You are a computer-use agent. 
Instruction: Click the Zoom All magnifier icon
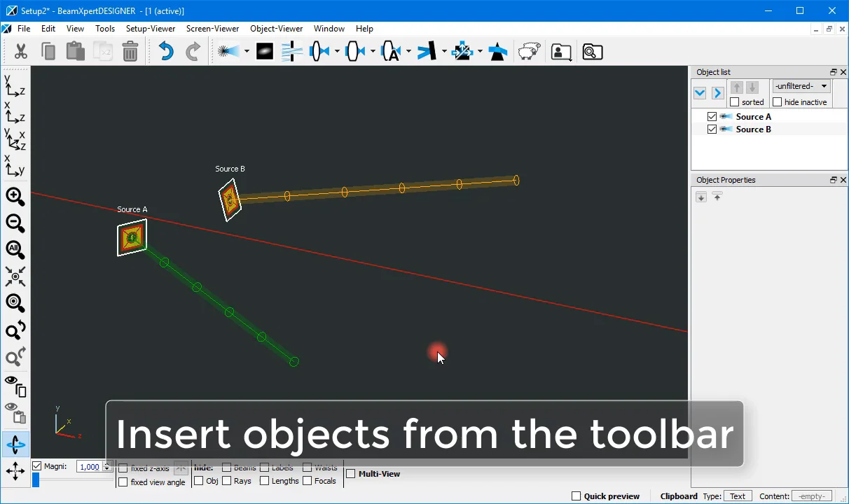[15, 250]
